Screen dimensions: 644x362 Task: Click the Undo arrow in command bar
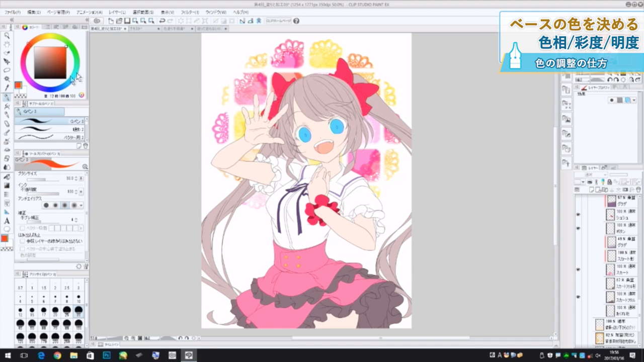pyautogui.click(x=162, y=21)
